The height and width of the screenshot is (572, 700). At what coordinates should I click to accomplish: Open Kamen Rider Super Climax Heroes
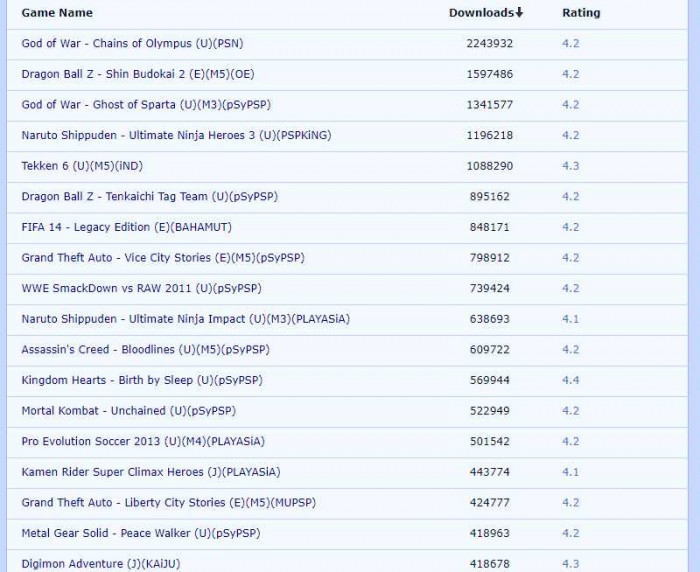click(151, 472)
